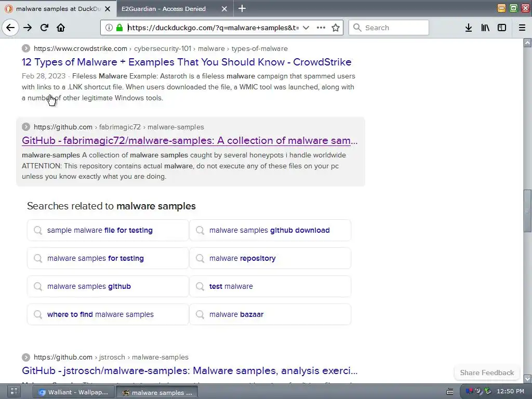Click the site icon beside fabrimagic72 URL
The image size is (532, 399).
click(26, 127)
